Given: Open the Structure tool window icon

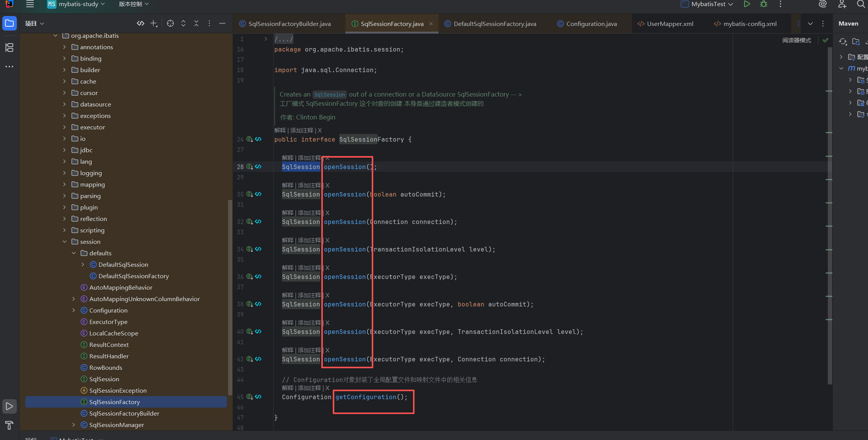Looking at the screenshot, I should (x=10, y=48).
